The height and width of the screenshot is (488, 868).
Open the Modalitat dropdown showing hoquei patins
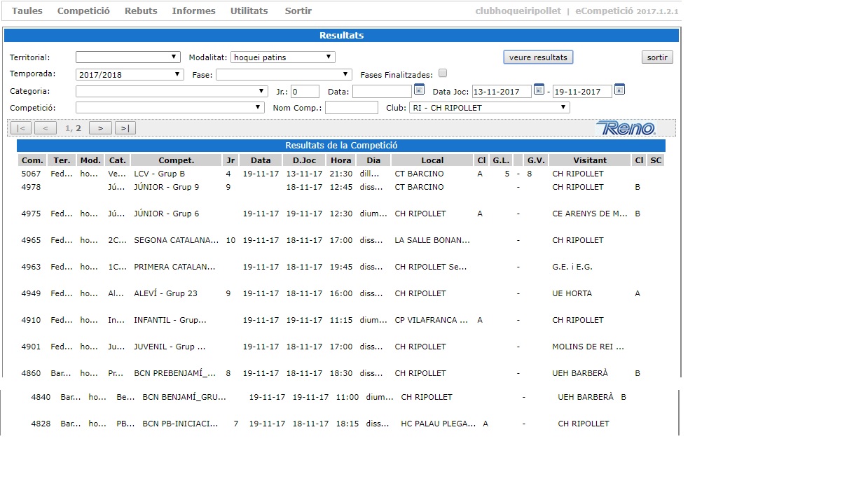click(x=283, y=57)
